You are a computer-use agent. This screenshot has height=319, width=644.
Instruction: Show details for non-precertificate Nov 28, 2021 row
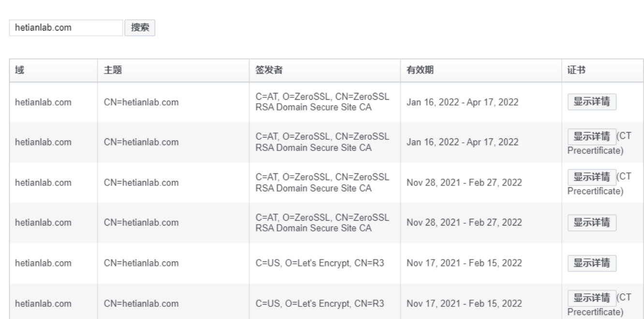(592, 223)
